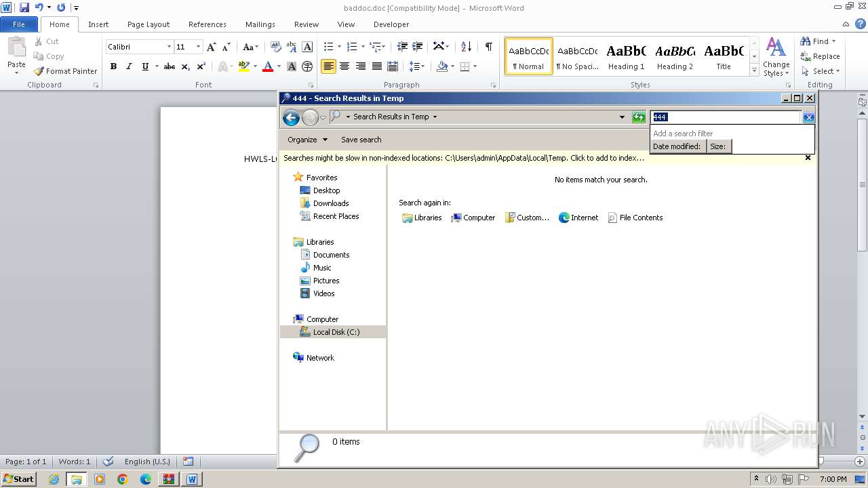Grow font size in Word
This screenshot has height=488, width=868.
[x=212, y=47]
